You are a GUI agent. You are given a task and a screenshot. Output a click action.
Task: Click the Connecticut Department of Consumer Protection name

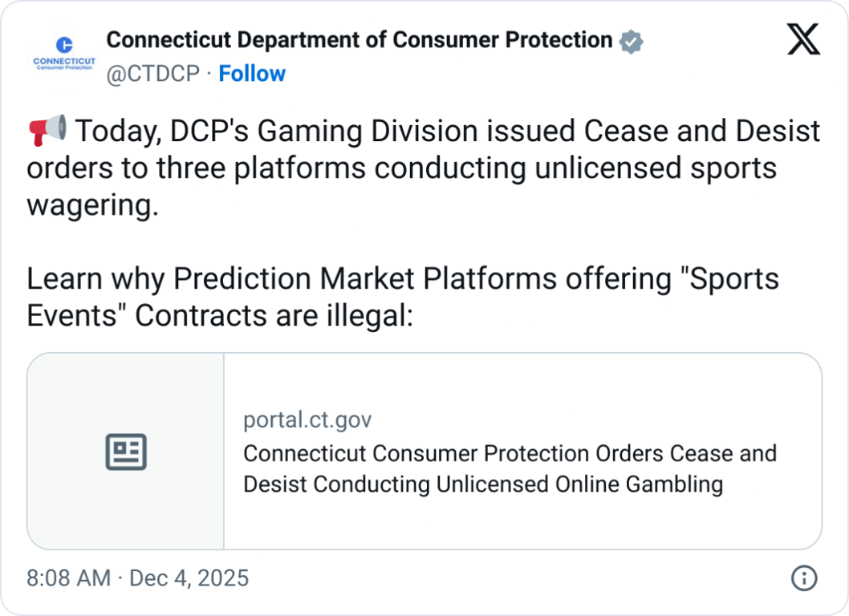coord(358,39)
